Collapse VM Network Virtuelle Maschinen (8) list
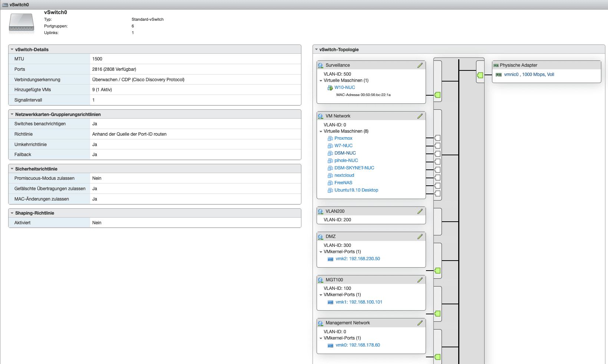 click(321, 131)
